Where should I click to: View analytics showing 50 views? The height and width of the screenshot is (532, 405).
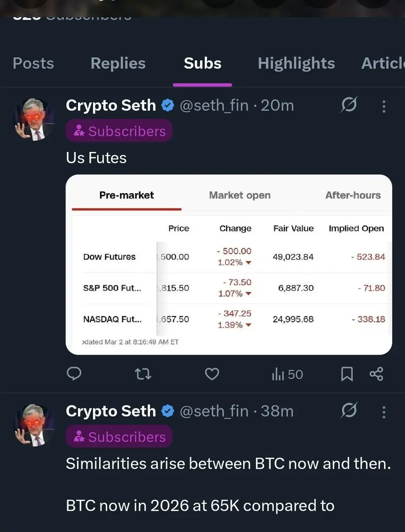coord(287,375)
